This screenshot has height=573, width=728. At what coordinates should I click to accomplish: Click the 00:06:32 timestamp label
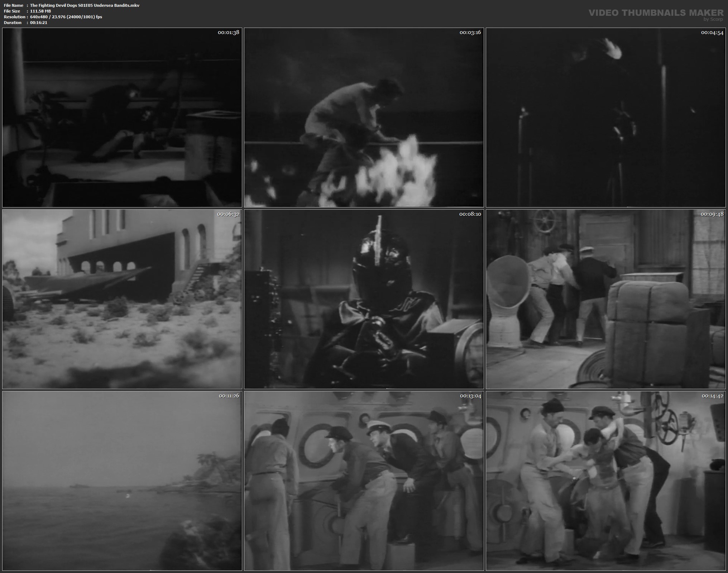click(228, 214)
